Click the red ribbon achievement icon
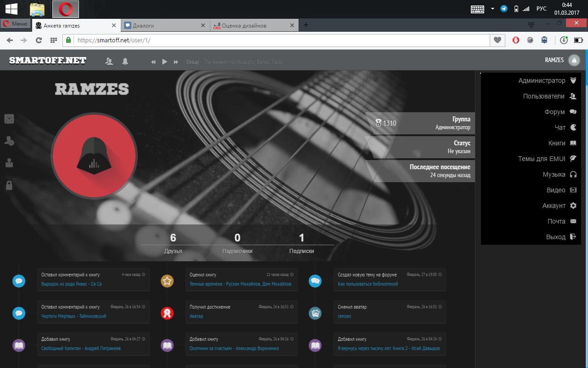588x368 pixels. point(167,313)
